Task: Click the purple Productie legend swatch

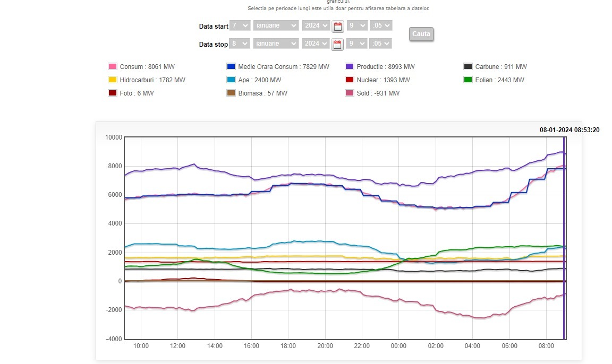Action: click(350, 67)
